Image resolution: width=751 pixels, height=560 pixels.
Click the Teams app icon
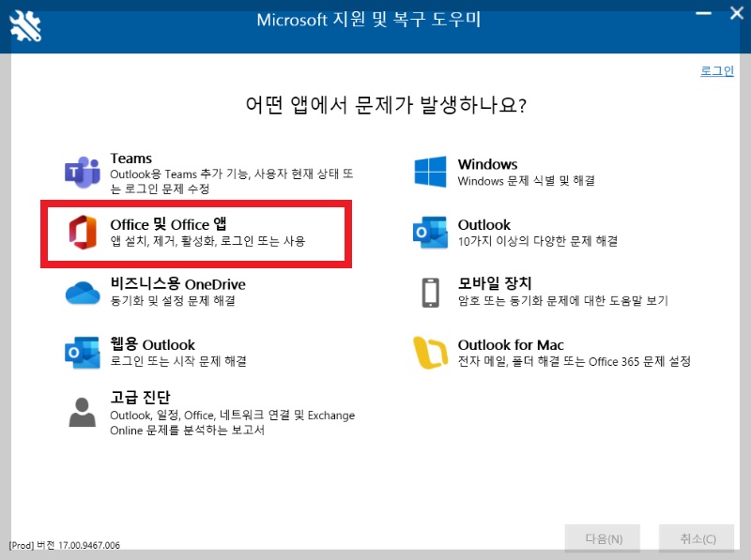pos(83,173)
